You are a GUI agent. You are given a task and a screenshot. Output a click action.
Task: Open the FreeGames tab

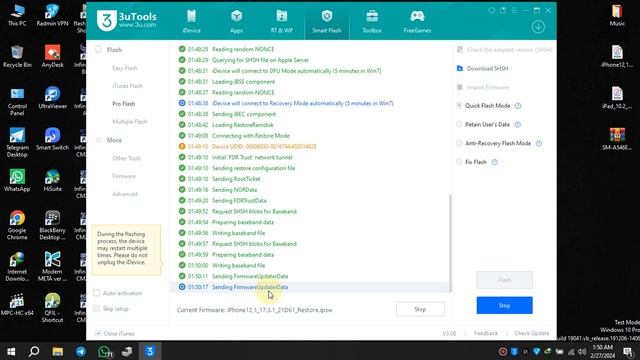pos(417,22)
